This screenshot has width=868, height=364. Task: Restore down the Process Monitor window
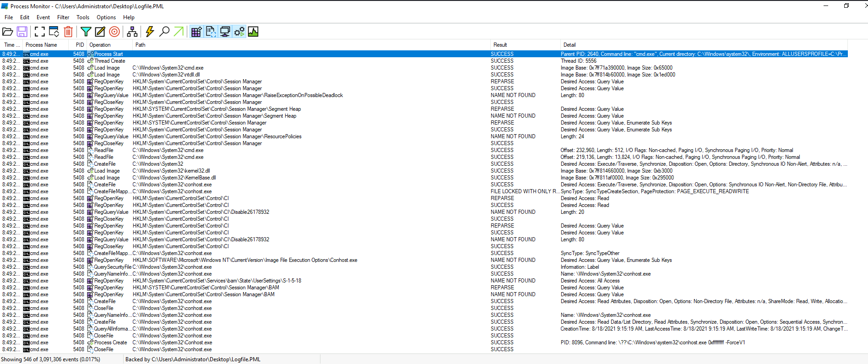coord(846,6)
